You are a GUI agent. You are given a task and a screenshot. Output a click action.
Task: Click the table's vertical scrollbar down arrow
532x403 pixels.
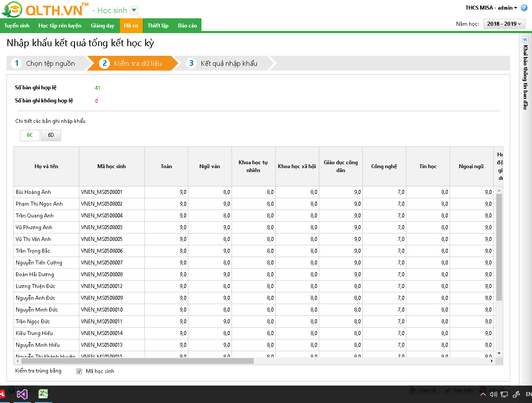499,353
